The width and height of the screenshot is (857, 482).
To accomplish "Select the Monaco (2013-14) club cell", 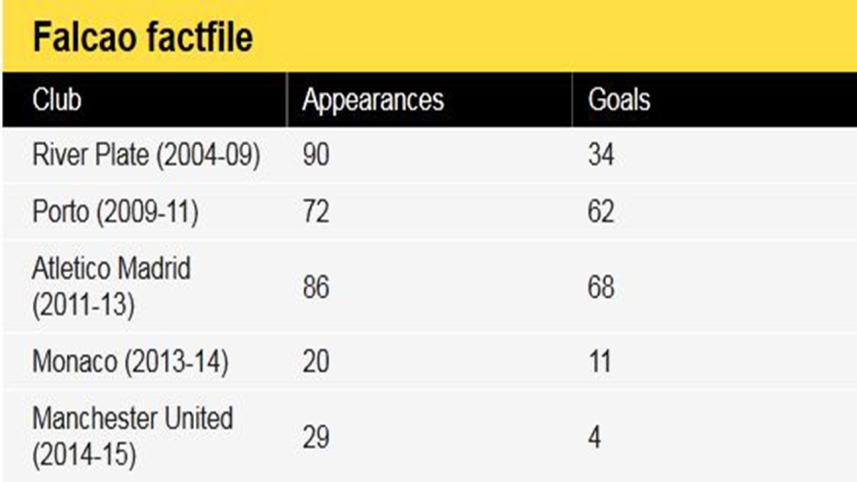I will coord(130,362).
